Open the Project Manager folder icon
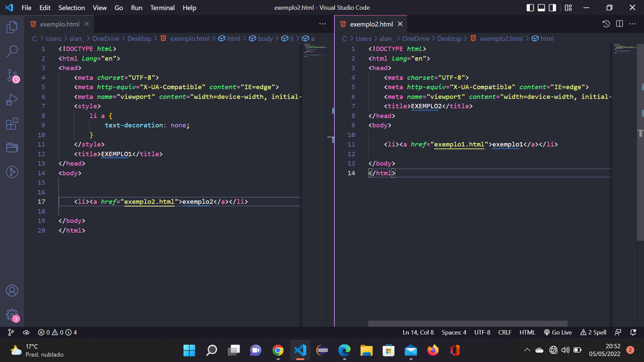 tap(12, 148)
